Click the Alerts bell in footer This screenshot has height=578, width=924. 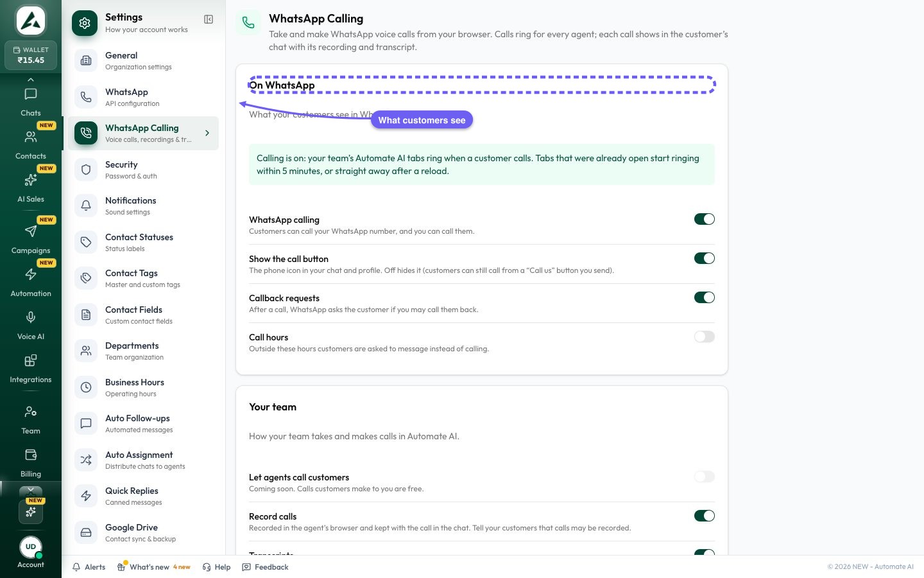pyautogui.click(x=89, y=567)
